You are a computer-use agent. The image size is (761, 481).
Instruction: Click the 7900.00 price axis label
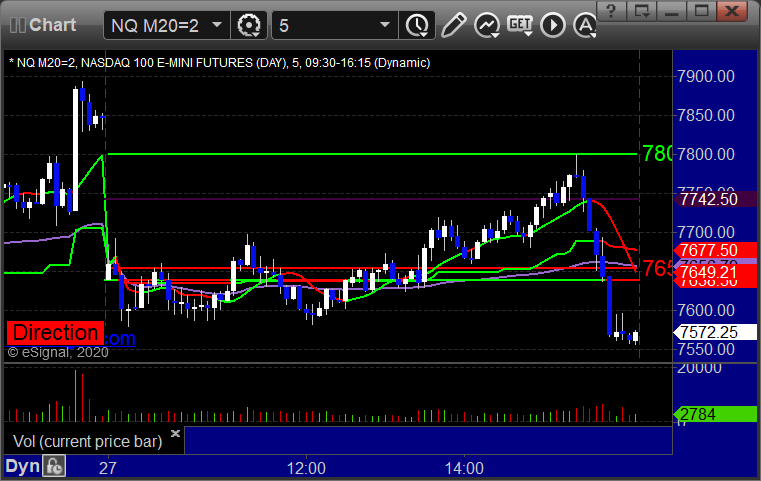click(x=706, y=76)
